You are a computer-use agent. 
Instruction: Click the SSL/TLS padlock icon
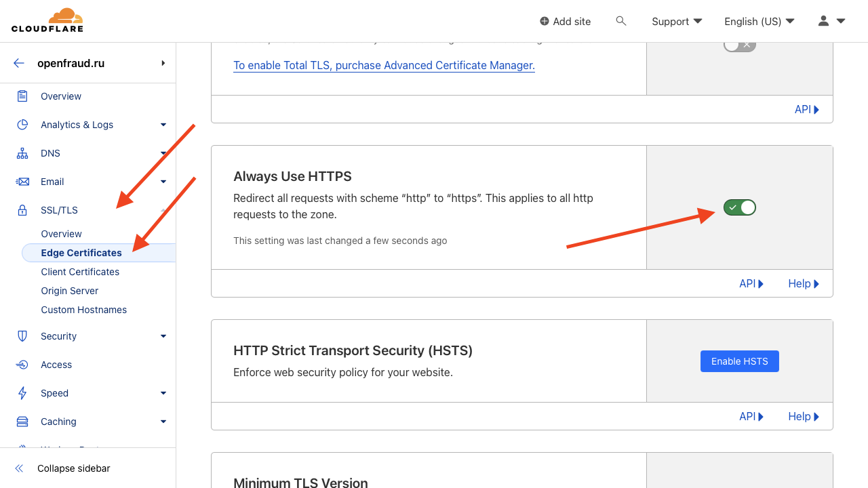coord(22,210)
